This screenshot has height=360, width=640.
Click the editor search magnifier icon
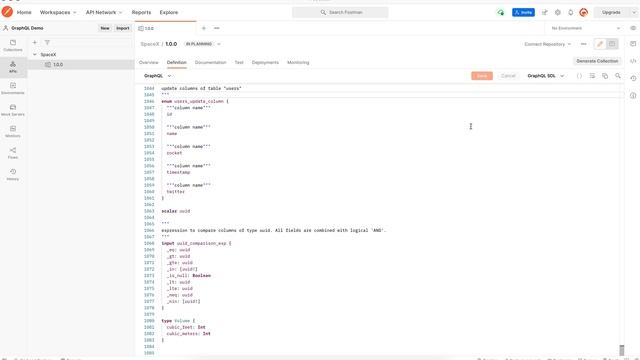(x=618, y=76)
